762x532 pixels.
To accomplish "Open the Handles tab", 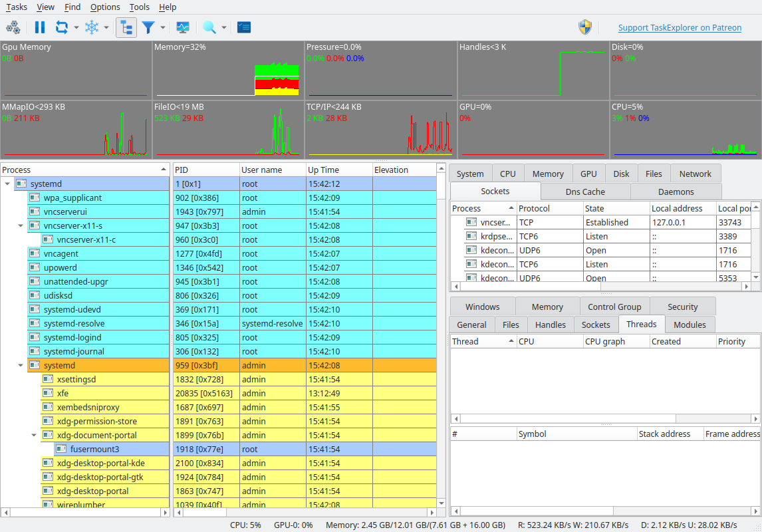I will click(x=550, y=325).
